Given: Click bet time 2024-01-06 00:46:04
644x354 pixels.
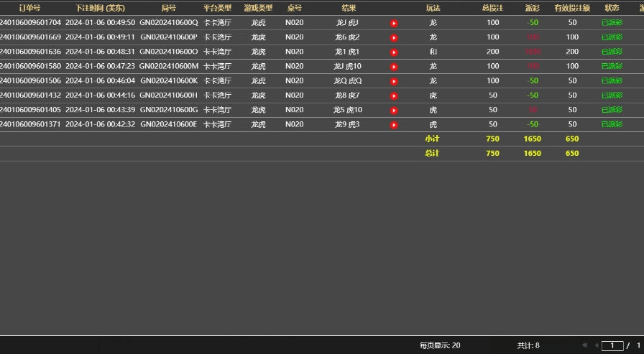Looking at the screenshot, I should click(x=100, y=81).
